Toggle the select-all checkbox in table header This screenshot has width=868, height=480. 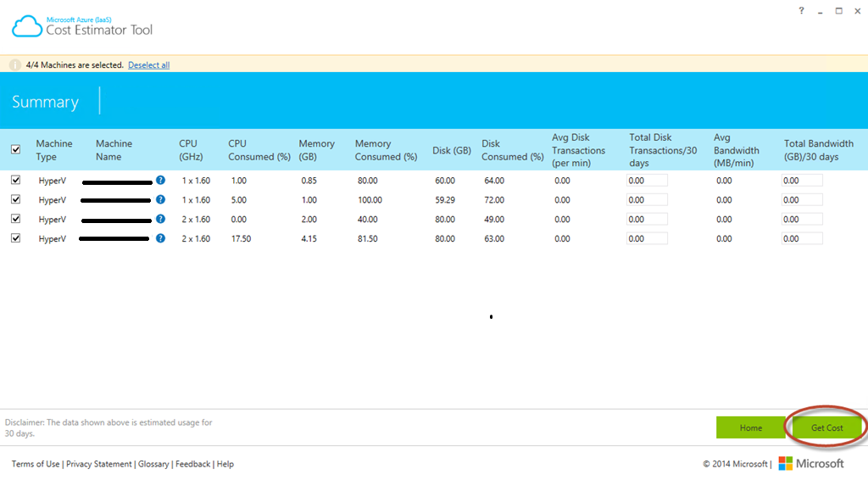[x=15, y=149]
